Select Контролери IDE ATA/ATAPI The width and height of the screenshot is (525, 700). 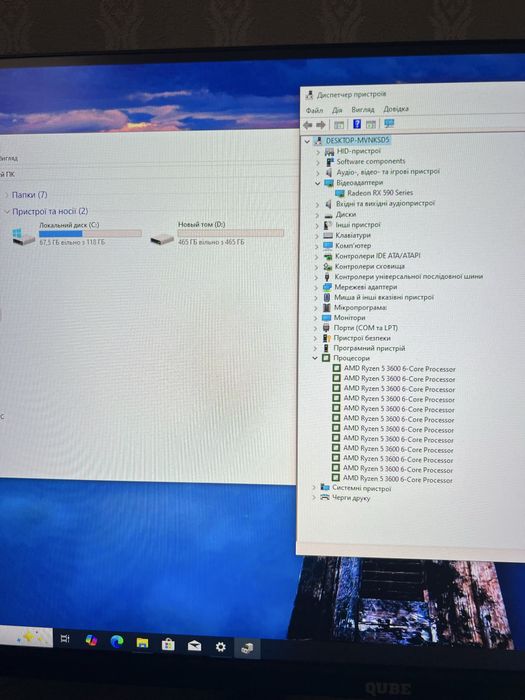click(378, 256)
